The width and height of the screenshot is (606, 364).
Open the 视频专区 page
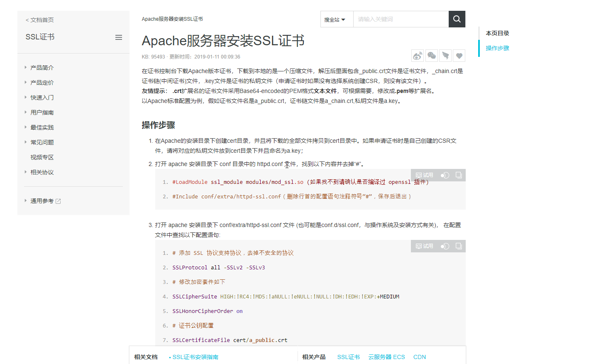click(x=42, y=157)
